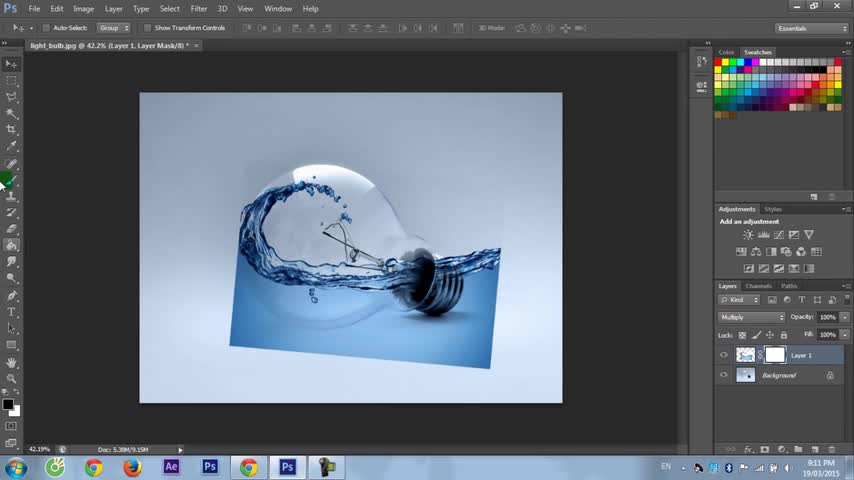
Task: Open the Filter menu
Action: 199,9
